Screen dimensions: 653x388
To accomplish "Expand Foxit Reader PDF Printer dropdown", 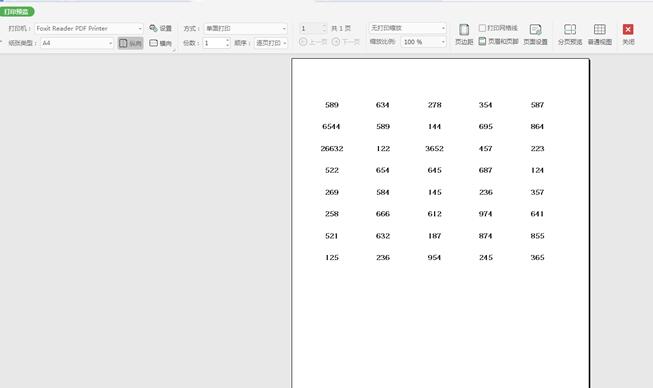I will [140, 28].
